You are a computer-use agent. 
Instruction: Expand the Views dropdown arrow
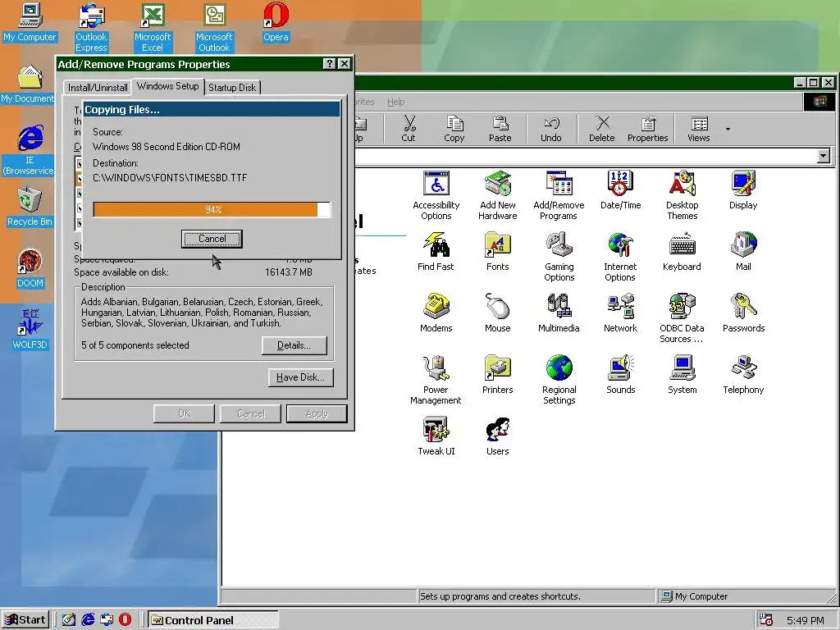coord(728,129)
